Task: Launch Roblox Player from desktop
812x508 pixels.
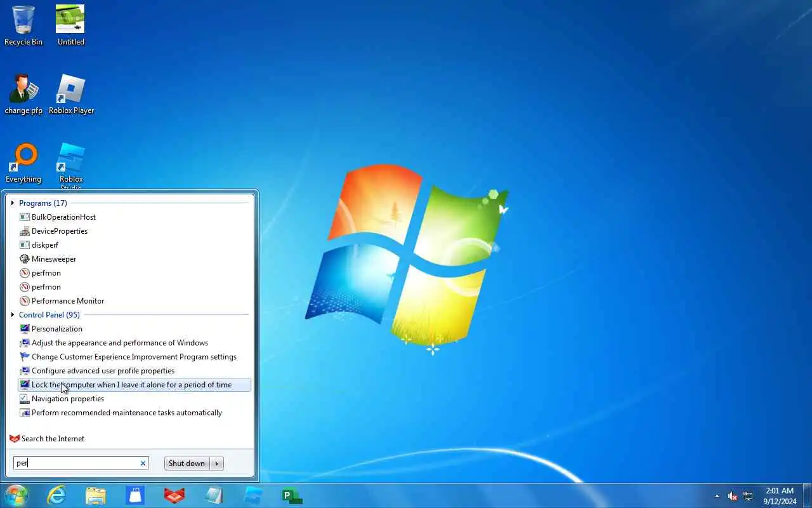Action: pos(71,94)
